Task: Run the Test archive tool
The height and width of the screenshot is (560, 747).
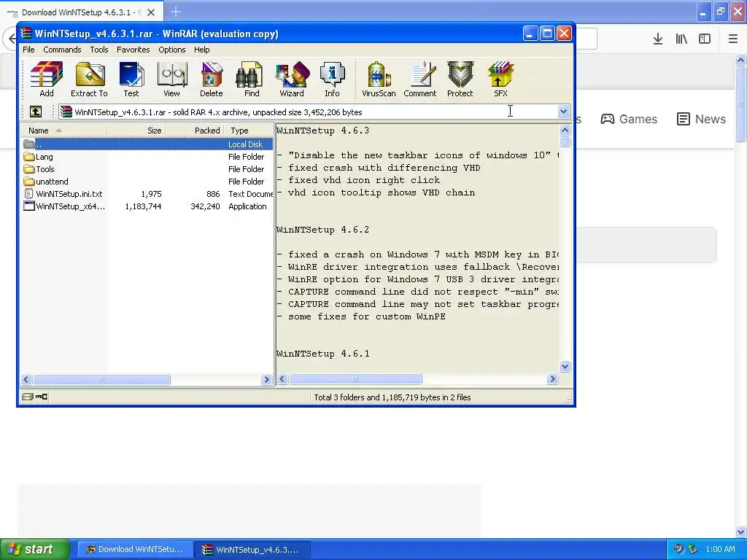Action: 131,79
